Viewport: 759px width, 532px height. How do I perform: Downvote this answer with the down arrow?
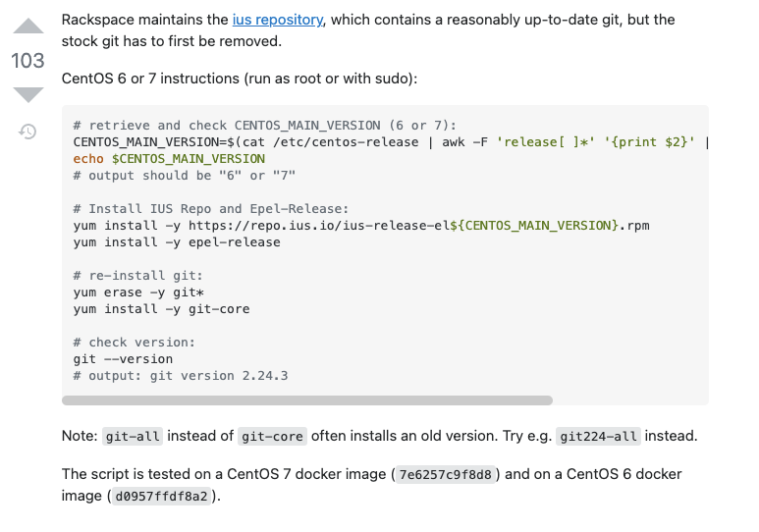coord(28,94)
